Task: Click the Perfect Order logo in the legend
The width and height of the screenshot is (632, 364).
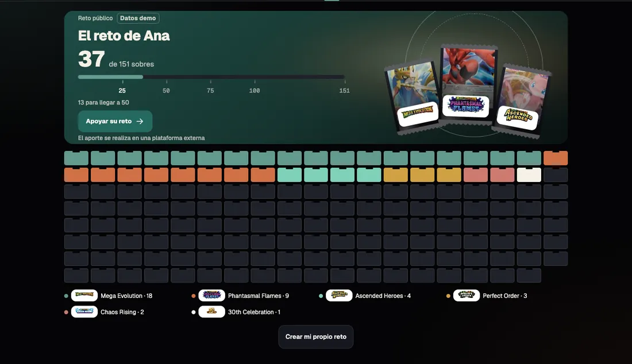Action: tap(467, 296)
